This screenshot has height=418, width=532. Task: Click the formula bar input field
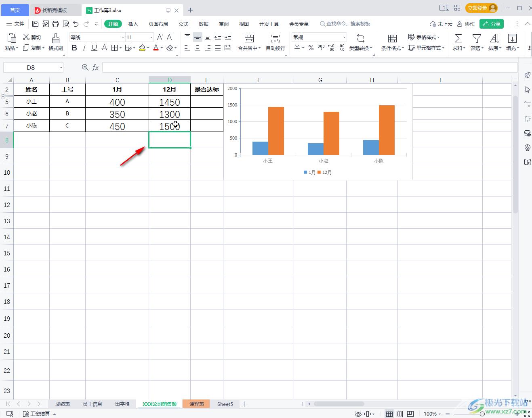point(310,67)
